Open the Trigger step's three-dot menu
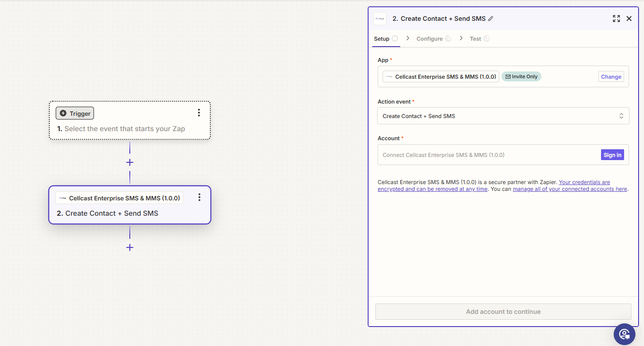 coord(199,113)
